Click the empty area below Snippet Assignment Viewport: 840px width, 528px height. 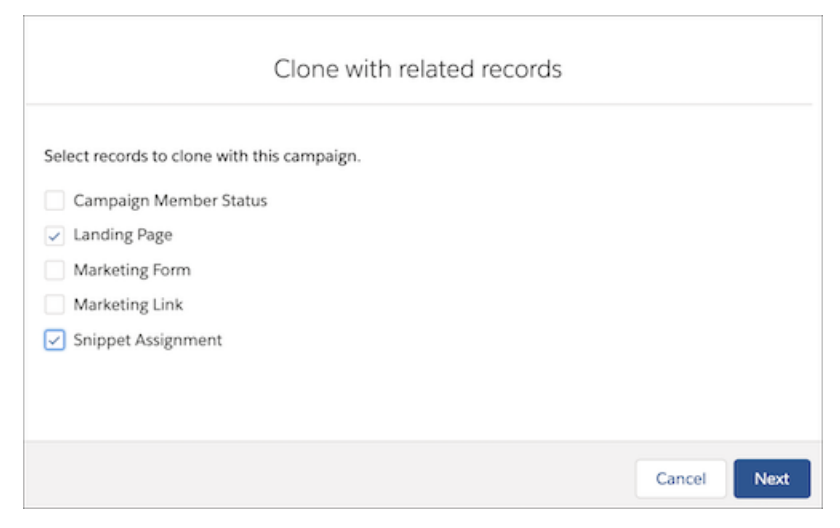418,396
